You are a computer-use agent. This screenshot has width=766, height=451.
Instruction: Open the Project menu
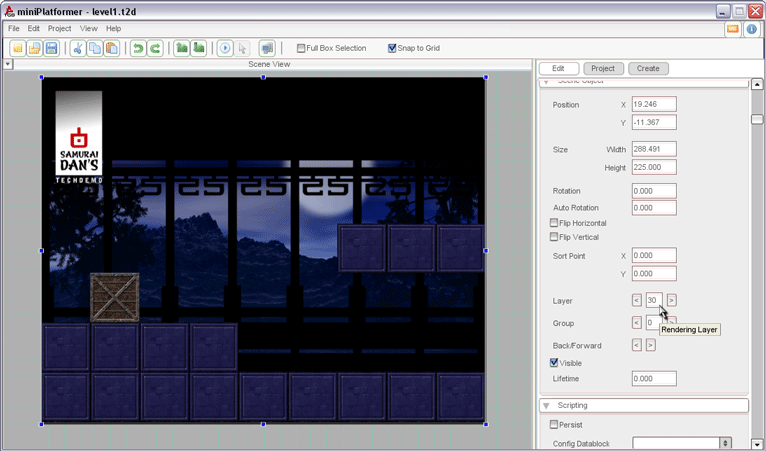[x=59, y=28]
